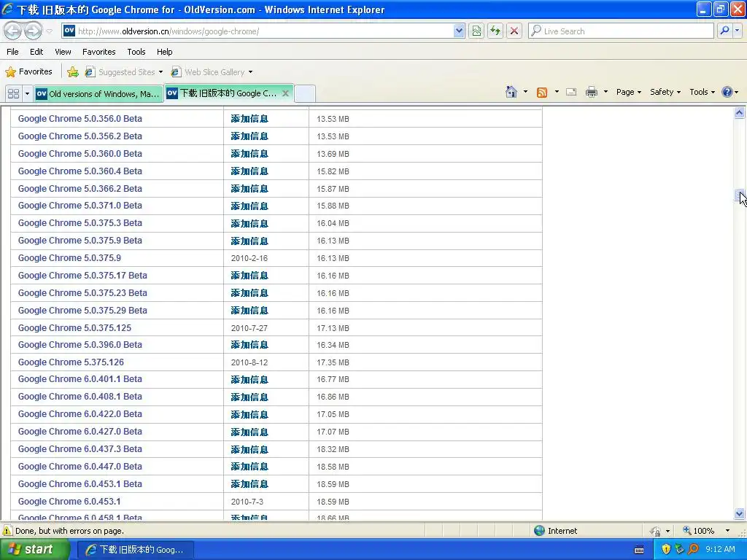Click 添加信息 for Chrome 6.0.437.3 Beta
This screenshot has height=560, width=747.
click(249, 449)
